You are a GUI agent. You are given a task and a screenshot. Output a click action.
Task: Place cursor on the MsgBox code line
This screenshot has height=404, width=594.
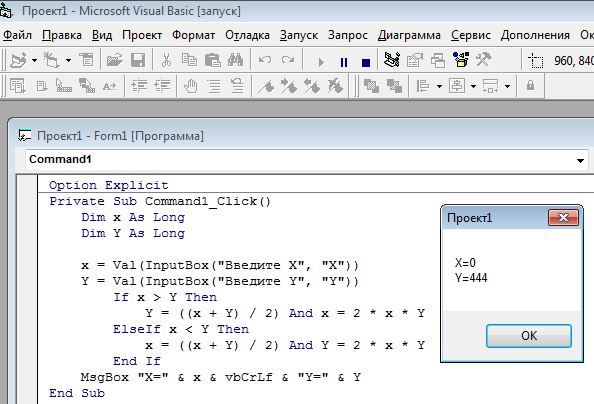[x=220, y=377]
